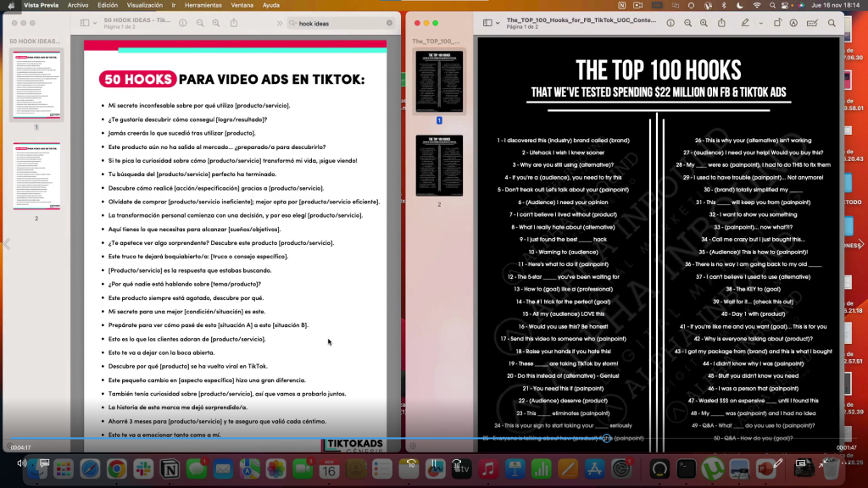Image resolution: width=868 pixels, height=488 pixels.
Task: Open Safari from the Dock
Action: click(90, 469)
